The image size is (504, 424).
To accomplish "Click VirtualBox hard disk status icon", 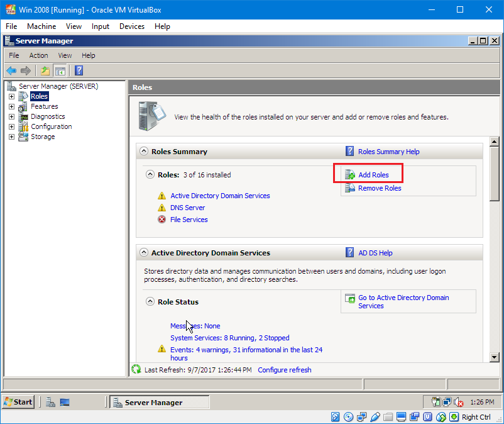I will click(x=335, y=417).
